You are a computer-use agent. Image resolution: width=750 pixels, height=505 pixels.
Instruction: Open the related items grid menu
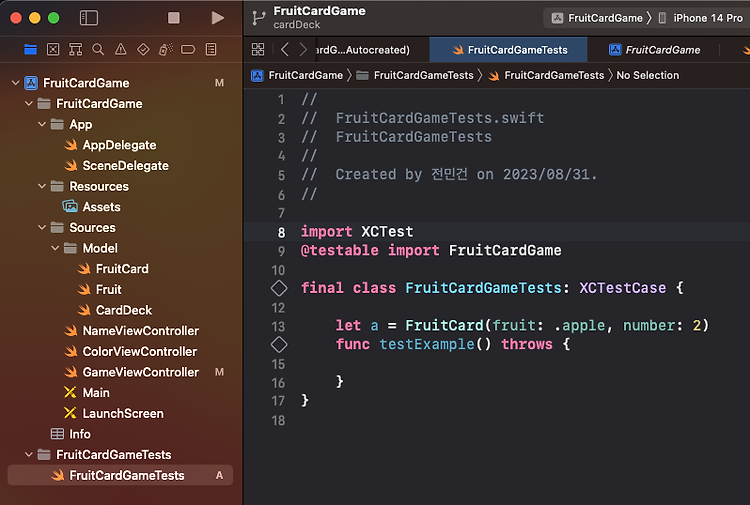[258, 49]
